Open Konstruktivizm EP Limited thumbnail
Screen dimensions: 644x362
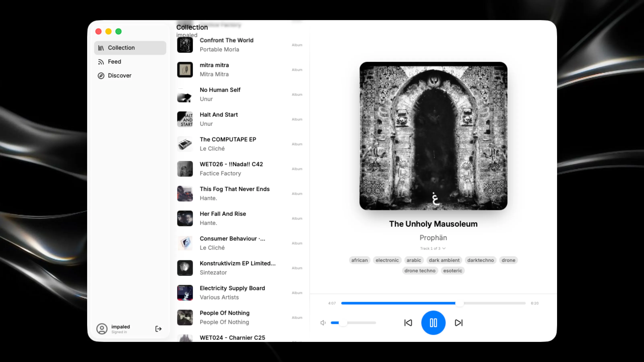[x=185, y=268]
